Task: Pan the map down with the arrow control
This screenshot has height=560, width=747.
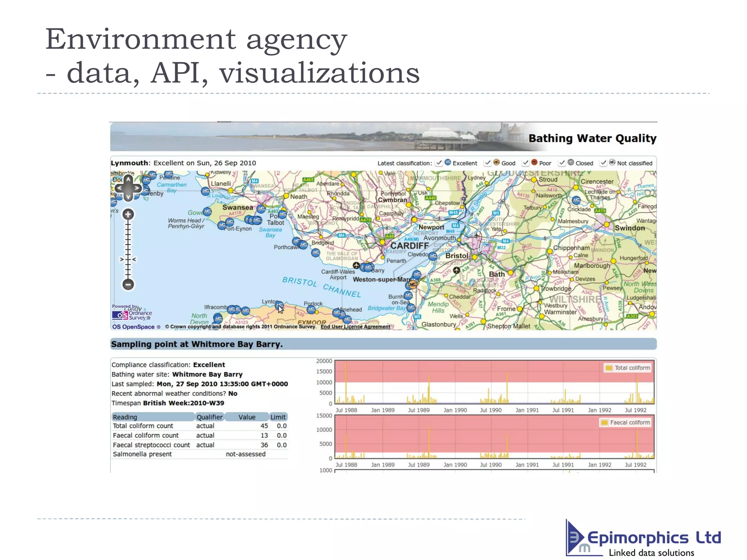Action: click(128, 197)
